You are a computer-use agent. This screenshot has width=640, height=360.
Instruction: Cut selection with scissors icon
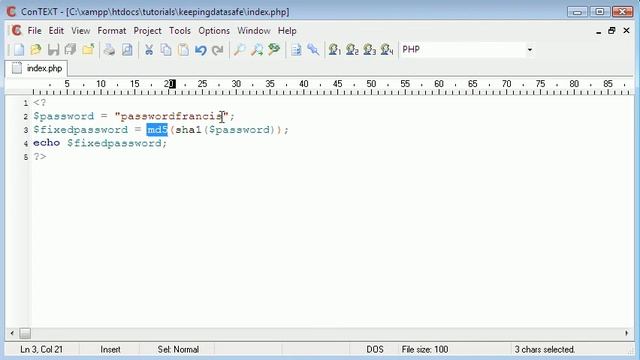(149, 50)
